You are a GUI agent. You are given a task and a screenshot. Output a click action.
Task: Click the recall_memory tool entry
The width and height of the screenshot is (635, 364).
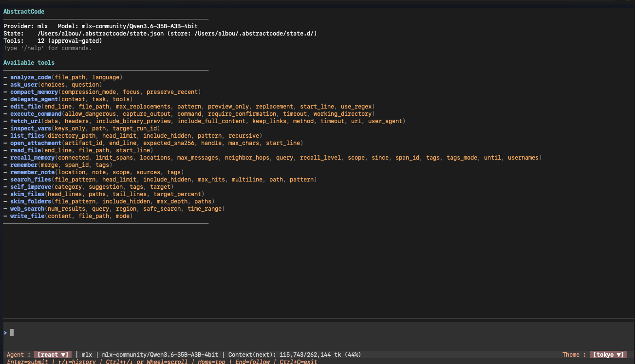[272, 158]
